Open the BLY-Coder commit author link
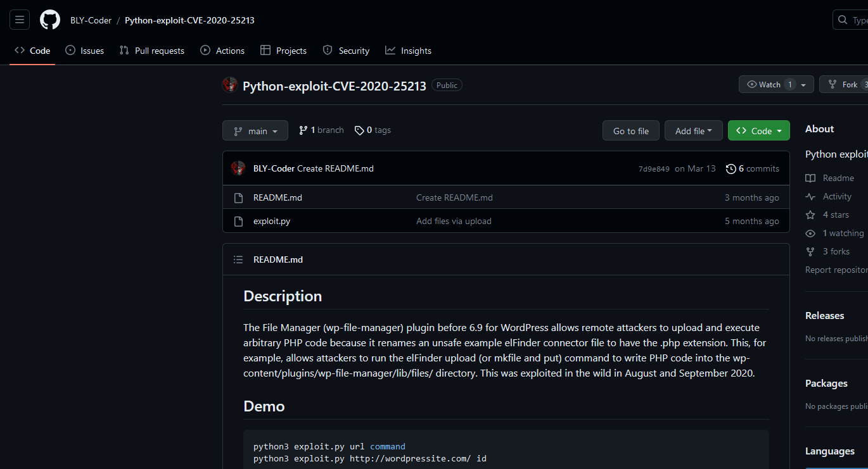868x469 pixels. pyautogui.click(x=274, y=168)
